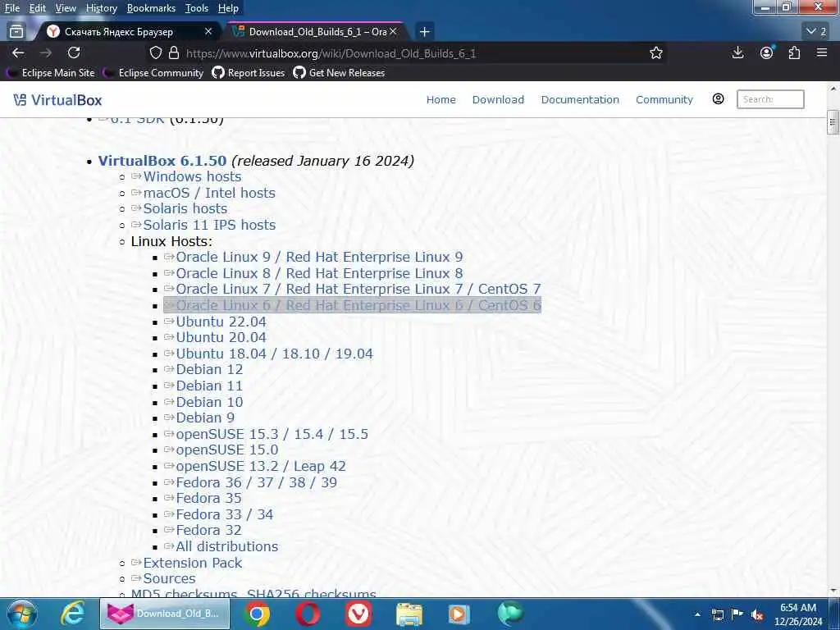Open the Action Center flag icon
840x630 pixels.
click(x=737, y=614)
